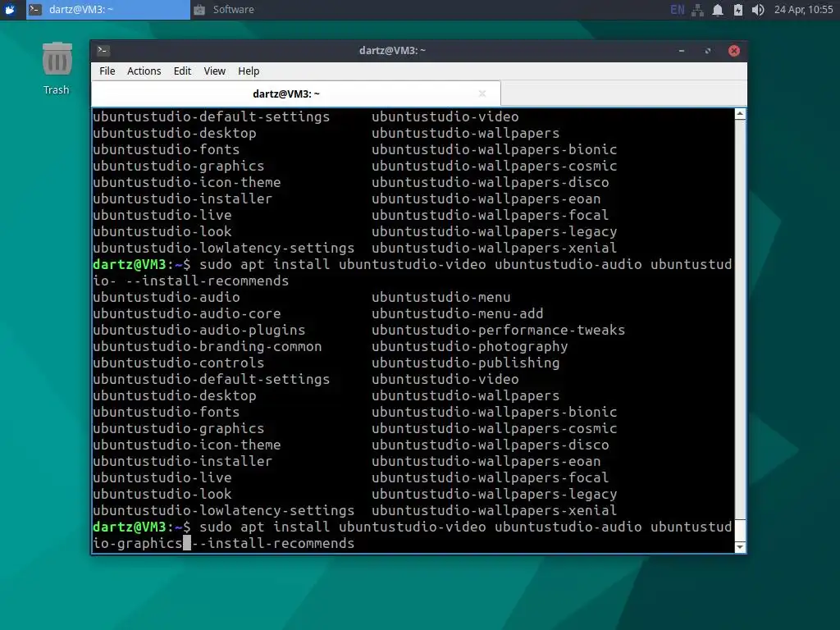The height and width of the screenshot is (630, 840).
Task: Click the scrollbar up arrow
Action: tap(740, 113)
